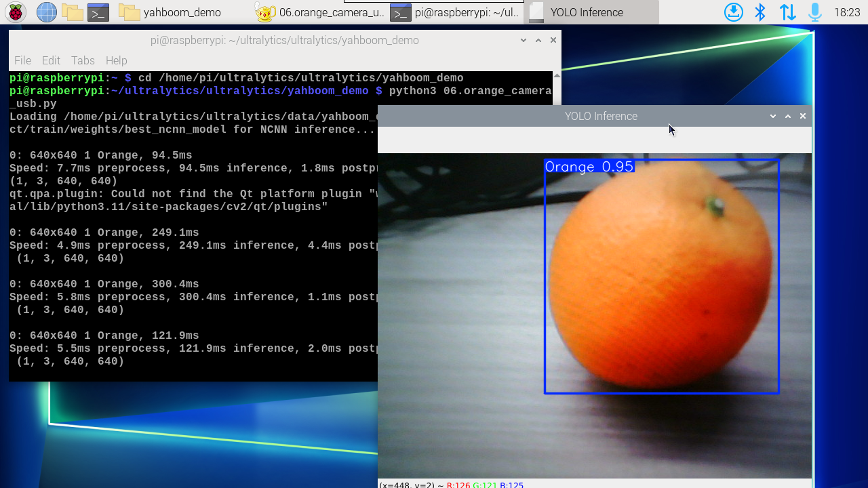Open the terminal Tabs menu

pos(83,60)
